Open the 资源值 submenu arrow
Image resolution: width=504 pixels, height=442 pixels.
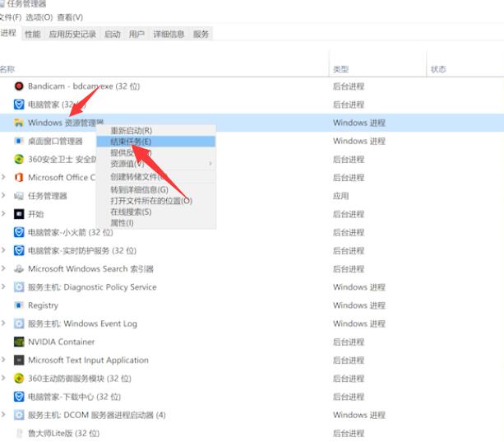(x=210, y=164)
